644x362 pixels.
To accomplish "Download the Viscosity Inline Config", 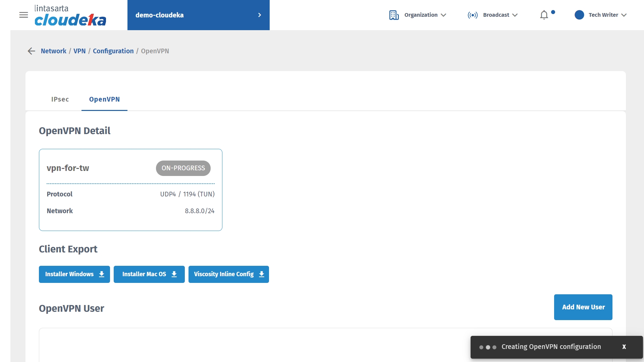I will [228, 274].
